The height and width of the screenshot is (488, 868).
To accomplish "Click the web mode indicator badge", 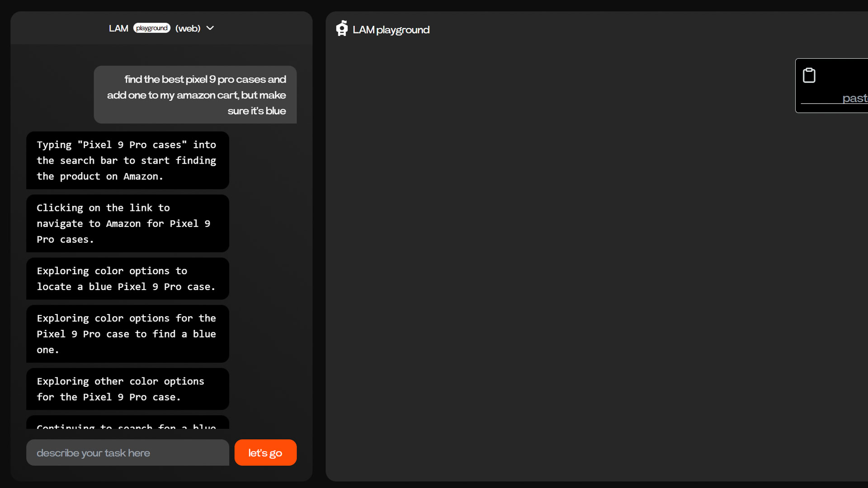I will pyautogui.click(x=188, y=28).
